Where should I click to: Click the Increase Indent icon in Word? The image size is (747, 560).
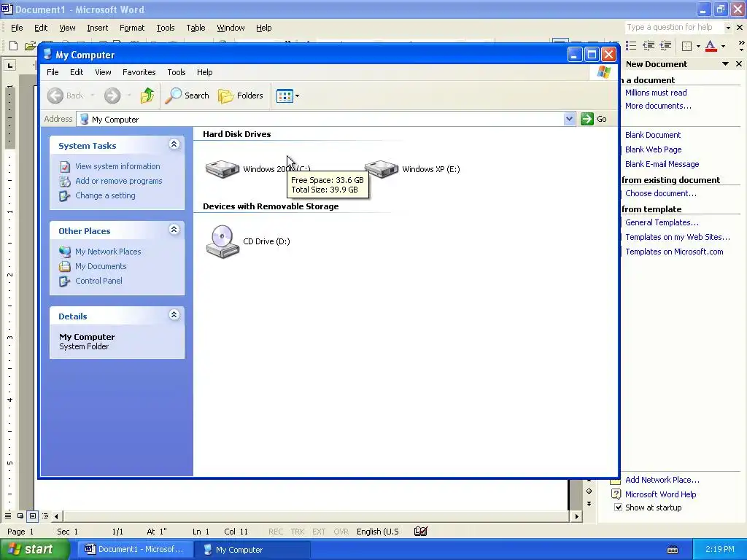tap(665, 46)
